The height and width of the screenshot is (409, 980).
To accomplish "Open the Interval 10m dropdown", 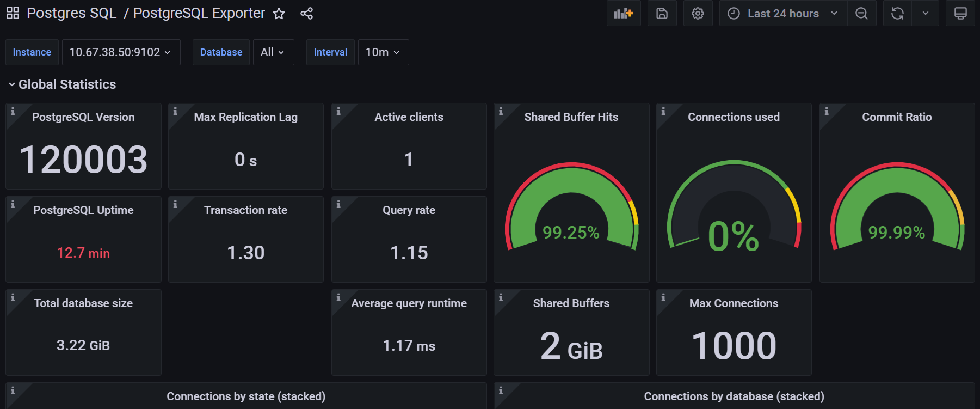I will (x=383, y=52).
